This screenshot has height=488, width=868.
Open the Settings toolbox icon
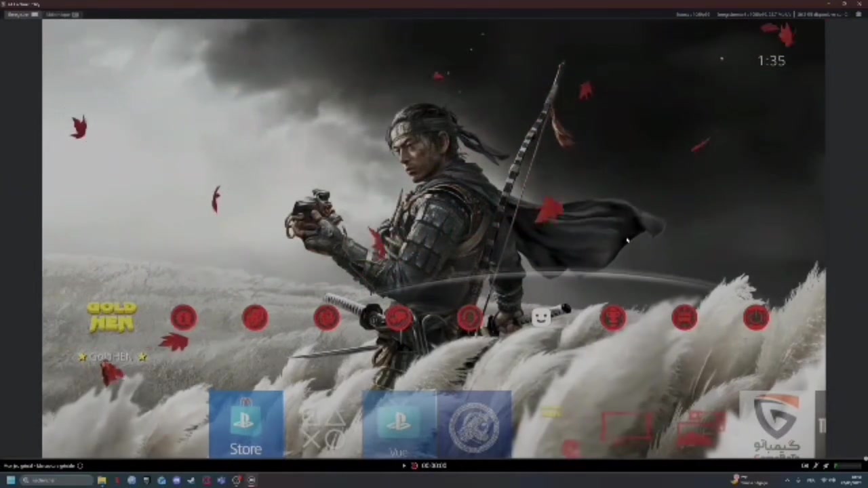(x=685, y=318)
